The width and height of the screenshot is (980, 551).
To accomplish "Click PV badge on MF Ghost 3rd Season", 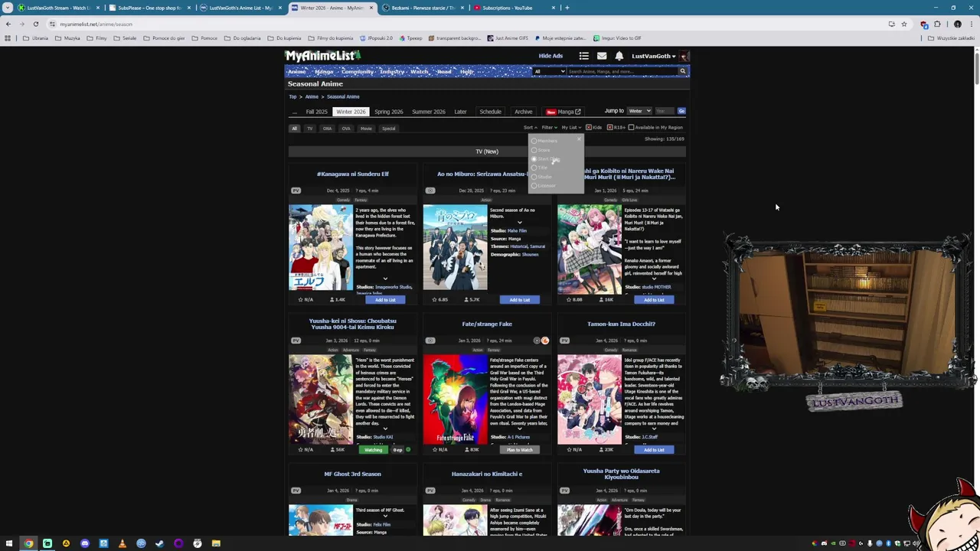I will pyautogui.click(x=296, y=491).
